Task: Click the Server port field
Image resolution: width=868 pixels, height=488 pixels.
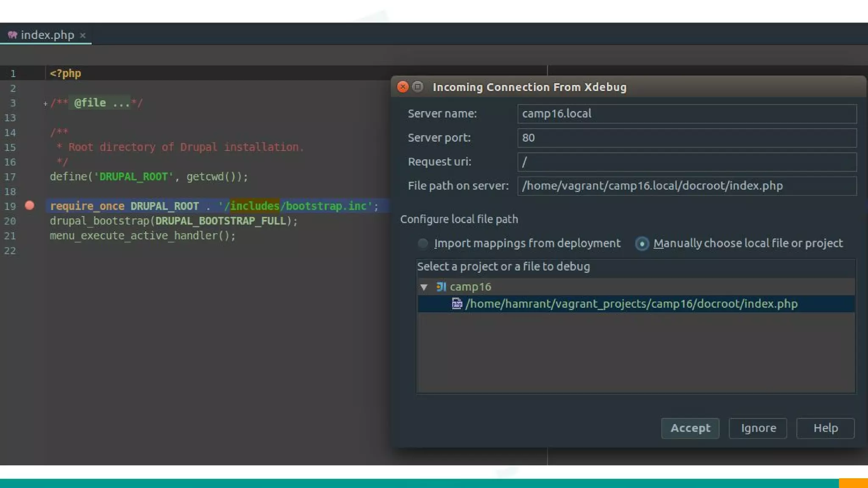Action: pyautogui.click(x=687, y=138)
